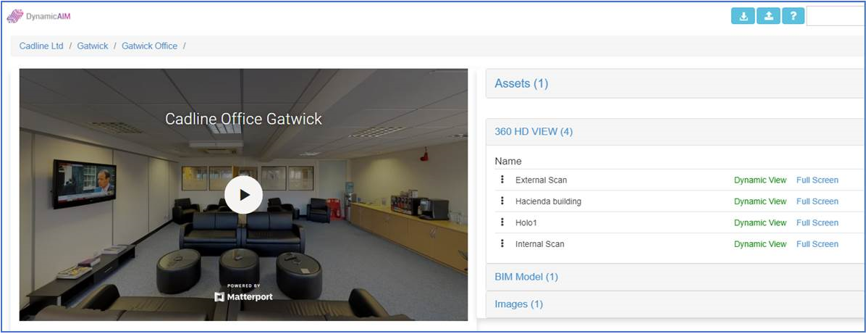Open the help question mark button
This screenshot has width=868, height=334.
pos(793,16)
